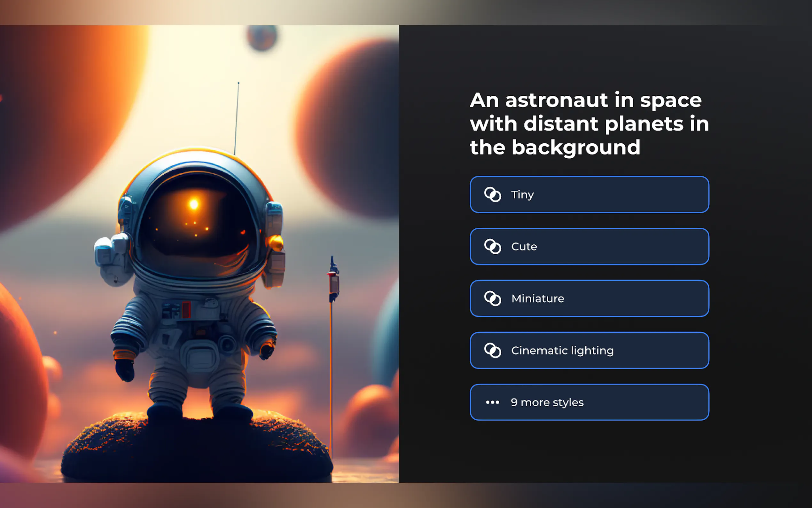812x508 pixels.
Task: Click the three dots icon before 9 more styles
Action: pyautogui.click(x=492, y=402)
